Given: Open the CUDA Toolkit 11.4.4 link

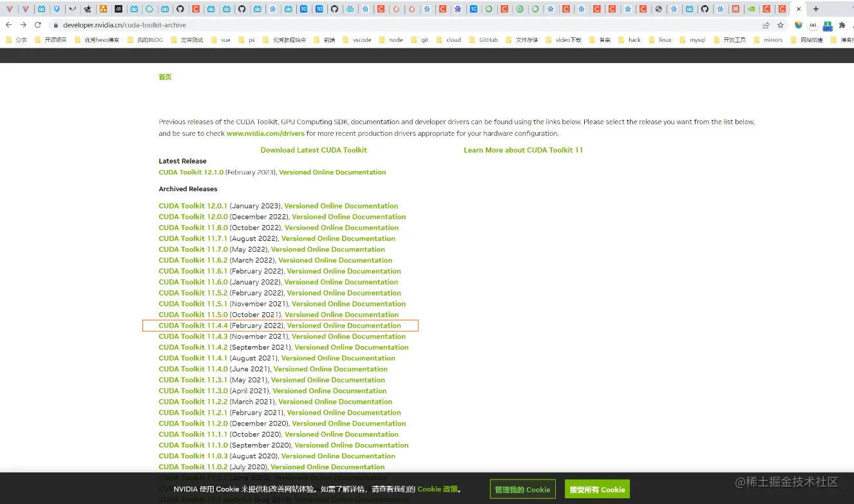Looking at the screenshot, I should point(193,326).
